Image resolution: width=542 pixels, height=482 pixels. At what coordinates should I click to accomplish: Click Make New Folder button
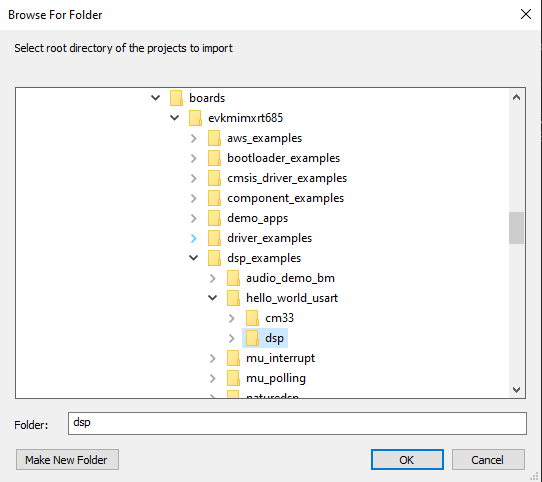(x=67, y=460)
